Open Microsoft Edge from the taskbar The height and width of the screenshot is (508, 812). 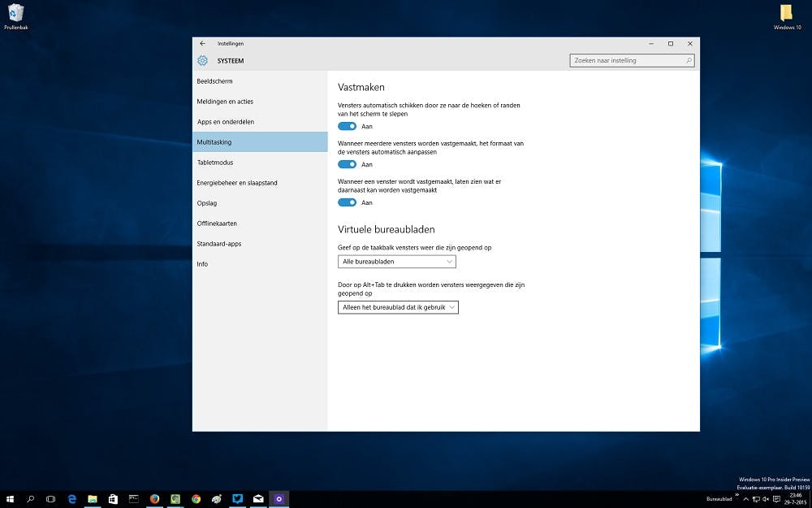(72, 499)
